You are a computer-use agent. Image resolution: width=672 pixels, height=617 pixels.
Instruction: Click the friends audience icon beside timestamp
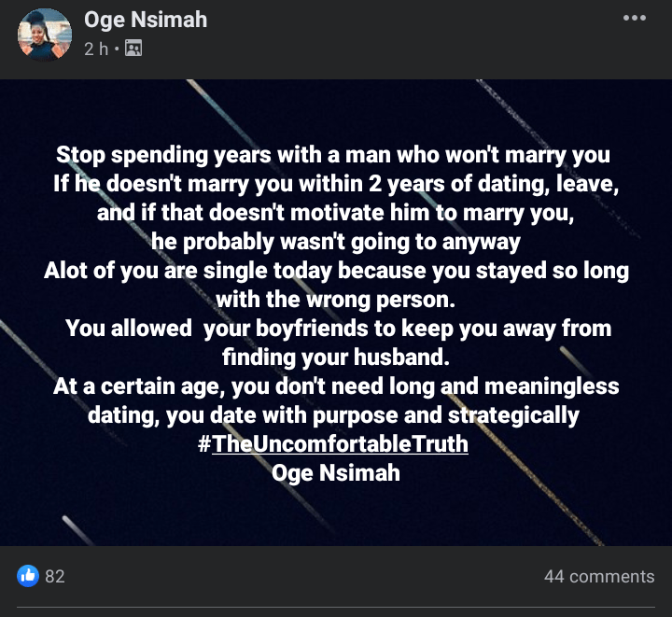133,49
